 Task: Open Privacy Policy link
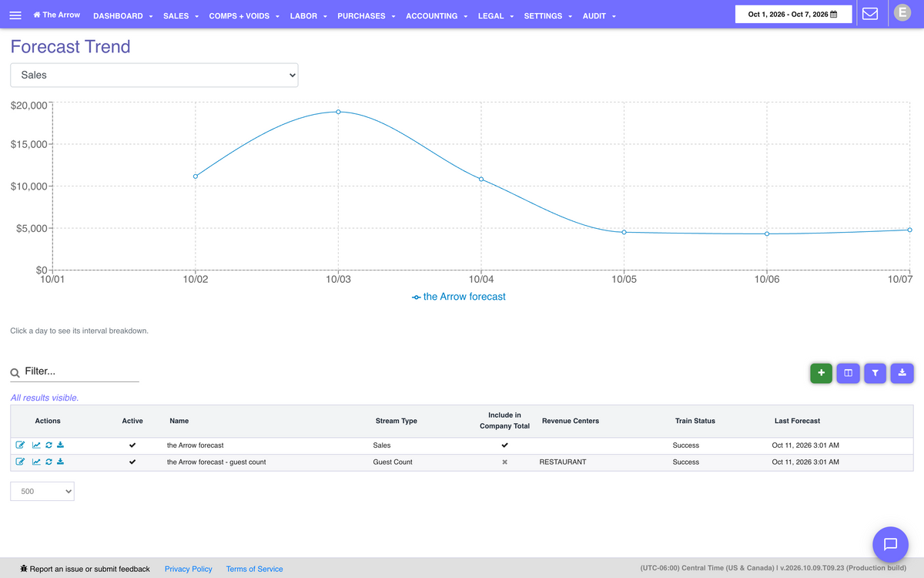point(189,569)
